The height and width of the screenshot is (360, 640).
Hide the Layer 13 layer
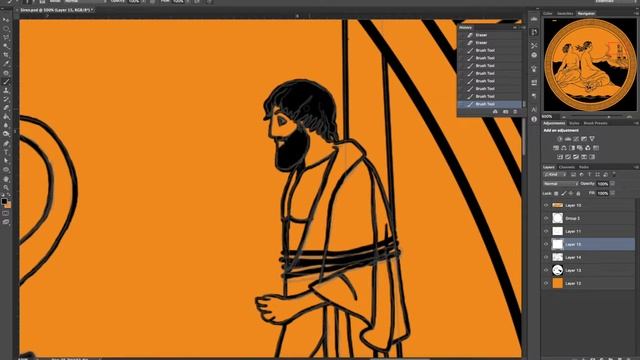point(546,270)
